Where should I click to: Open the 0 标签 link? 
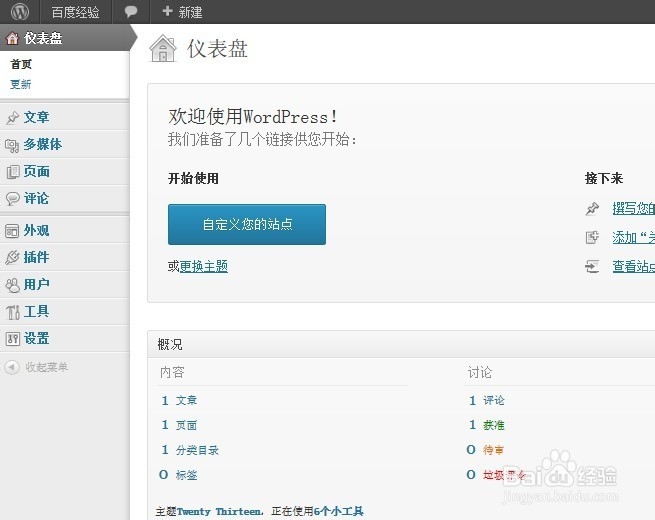click(178, 474)
